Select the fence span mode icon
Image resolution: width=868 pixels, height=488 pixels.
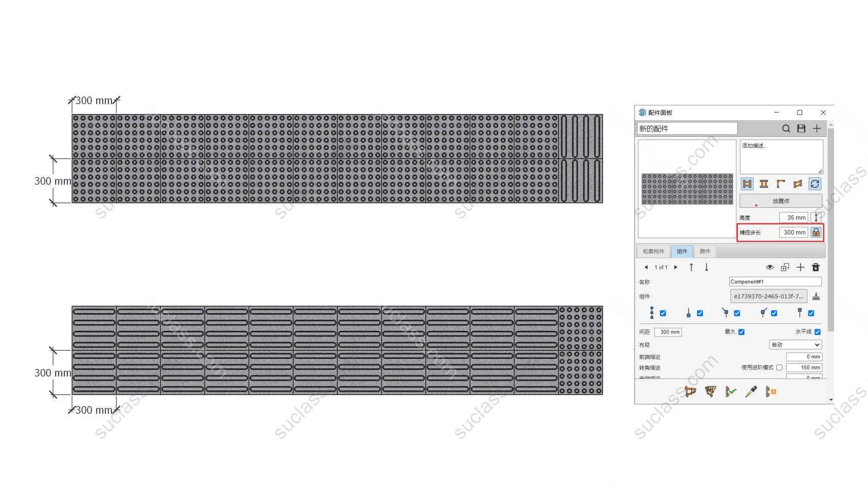798,184
